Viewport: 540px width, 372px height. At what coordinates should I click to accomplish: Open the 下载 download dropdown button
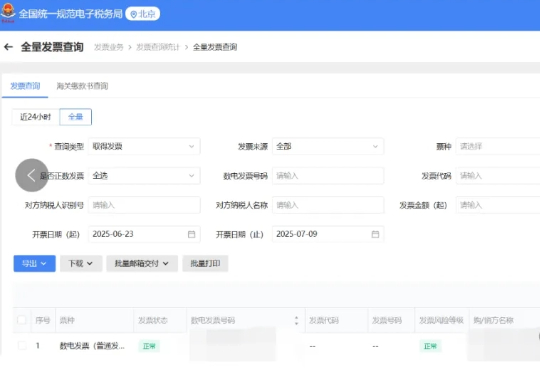[x=81, y=264]
